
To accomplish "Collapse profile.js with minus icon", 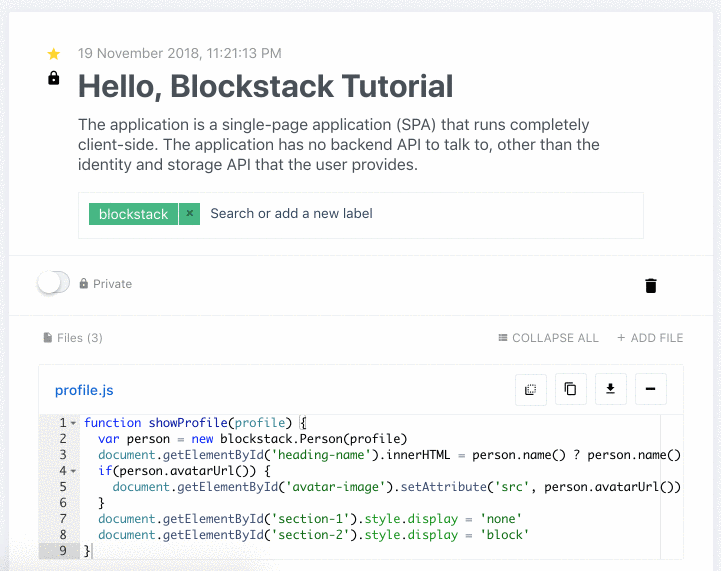I will tap(651, 389).
